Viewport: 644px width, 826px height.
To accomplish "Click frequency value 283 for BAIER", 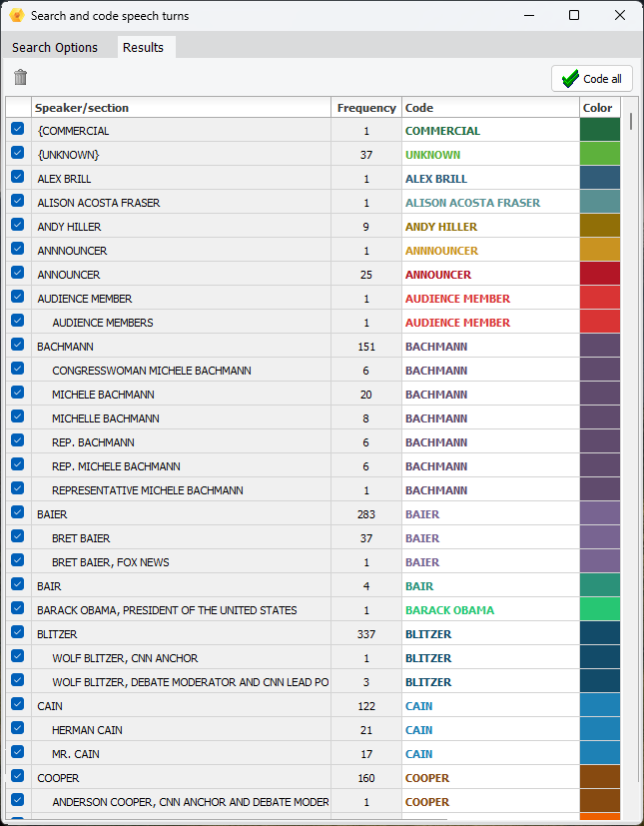I will click(366, 514).
